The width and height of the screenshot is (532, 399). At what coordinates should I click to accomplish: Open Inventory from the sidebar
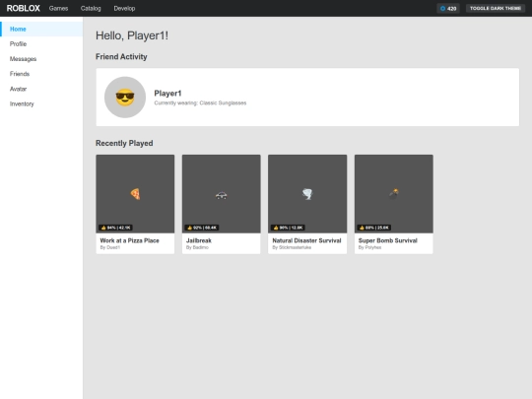41,103
